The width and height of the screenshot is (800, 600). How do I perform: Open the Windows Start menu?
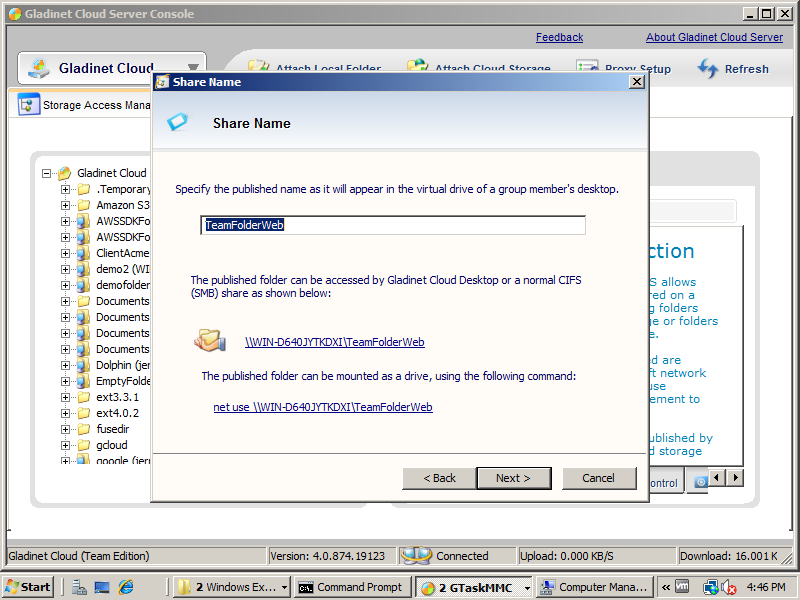point(28,587)
